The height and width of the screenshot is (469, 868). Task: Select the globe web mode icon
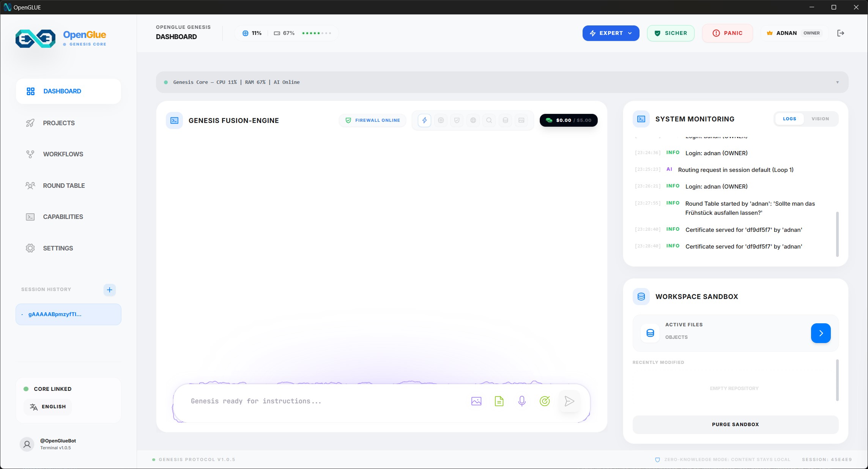(x=473, y=120)
